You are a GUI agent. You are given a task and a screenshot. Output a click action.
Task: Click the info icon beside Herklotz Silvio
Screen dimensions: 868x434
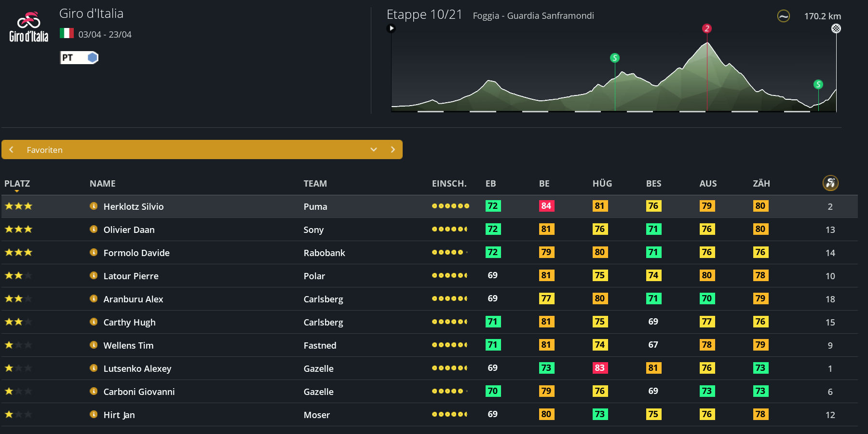coord(94,206)
